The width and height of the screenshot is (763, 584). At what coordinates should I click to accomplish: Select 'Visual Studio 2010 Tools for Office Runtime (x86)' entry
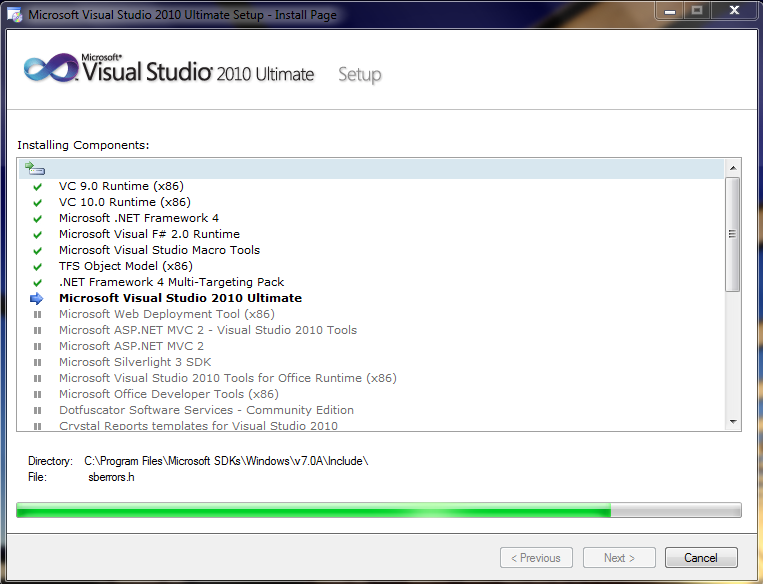pos(228,378)
